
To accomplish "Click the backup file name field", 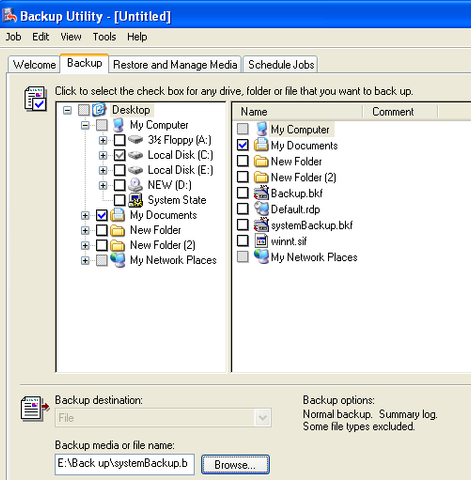I will click(125, 464).
